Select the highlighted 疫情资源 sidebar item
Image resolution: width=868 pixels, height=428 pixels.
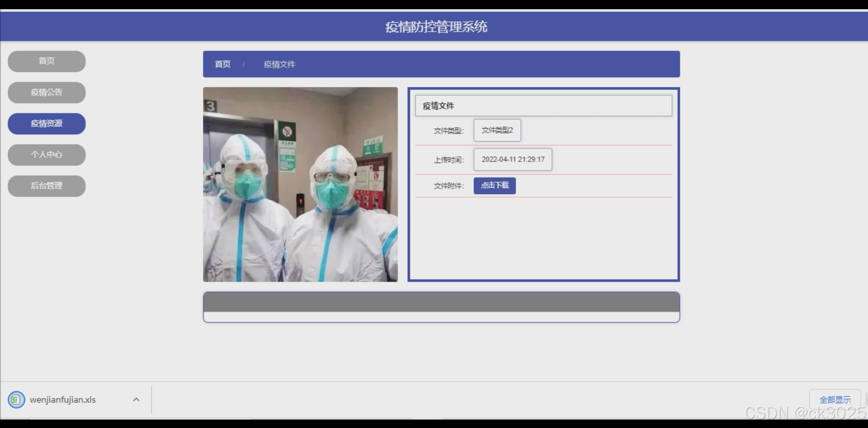coord(46,123)
